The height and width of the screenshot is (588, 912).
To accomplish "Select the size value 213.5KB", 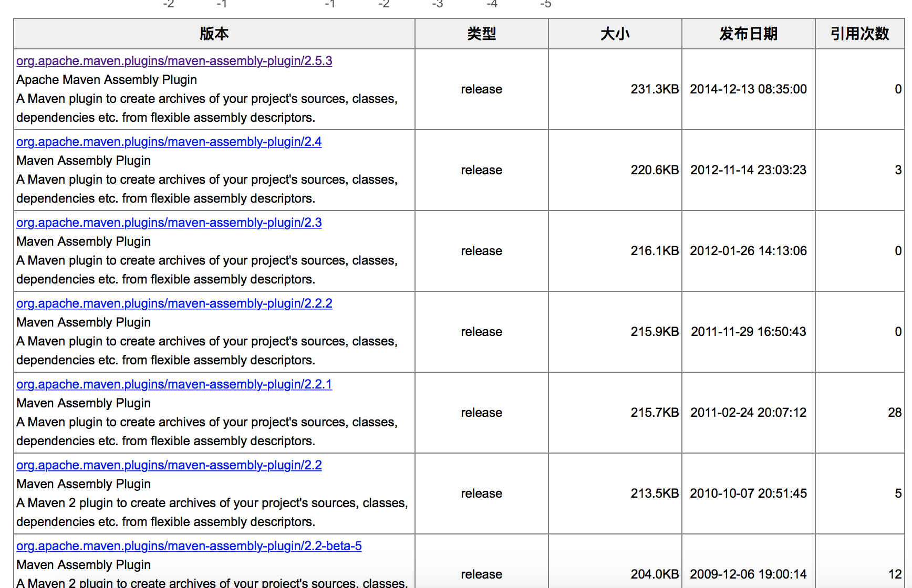I will click(655, 493).
